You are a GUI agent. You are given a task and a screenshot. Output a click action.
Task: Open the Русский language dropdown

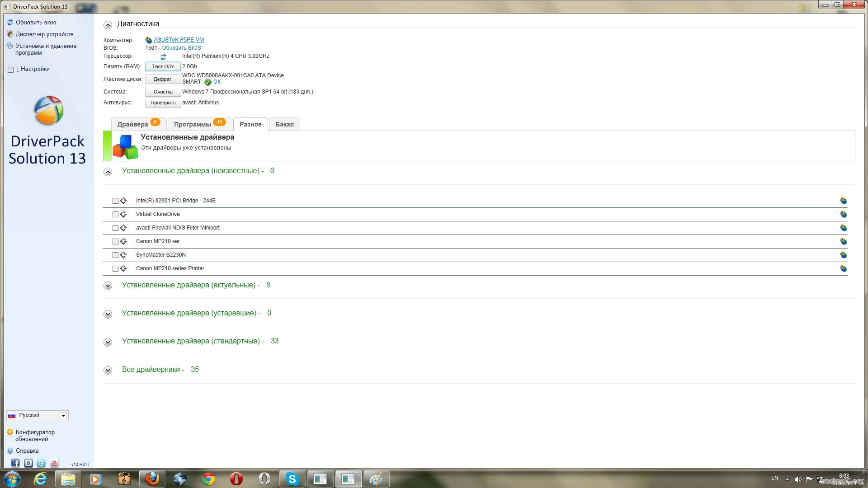[63, 416]
